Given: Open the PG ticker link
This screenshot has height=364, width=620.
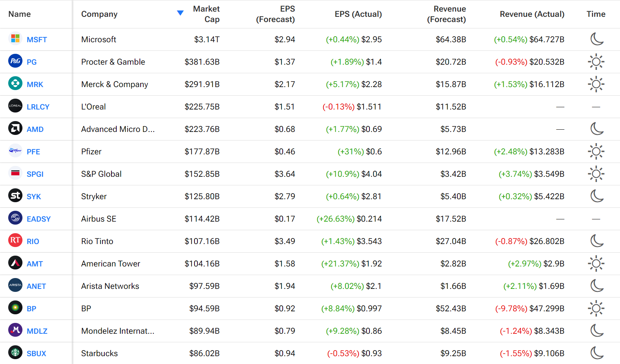Looking at the screenshot, I should [32, 62].
